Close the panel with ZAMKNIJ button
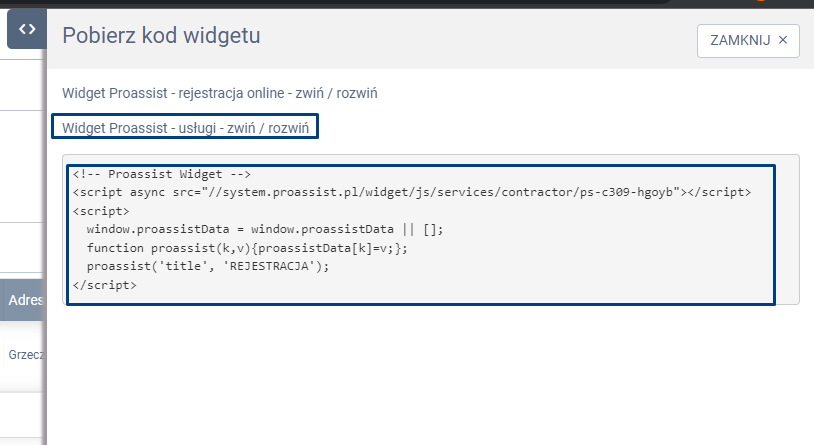Viewport: 814px width, 445px height. (x=748, y=41)
